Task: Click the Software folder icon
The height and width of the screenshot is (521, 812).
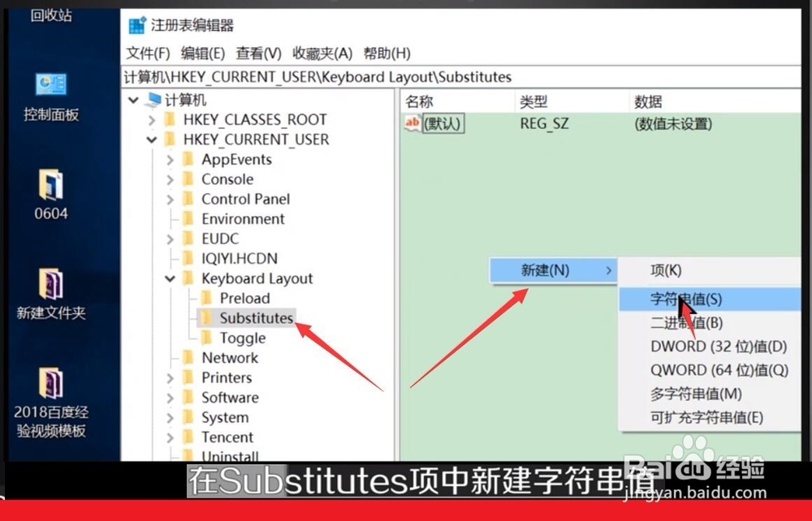Action: pyautogui.click(x=188, y=398)
